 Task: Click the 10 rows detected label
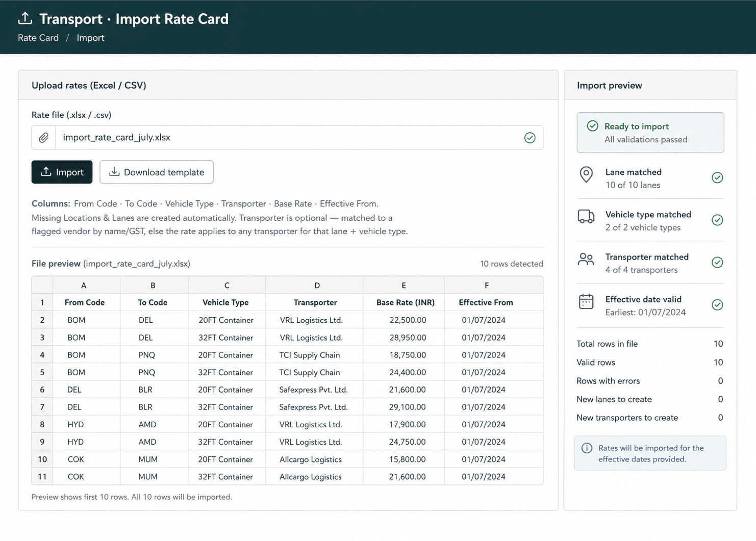coord(512,264)
